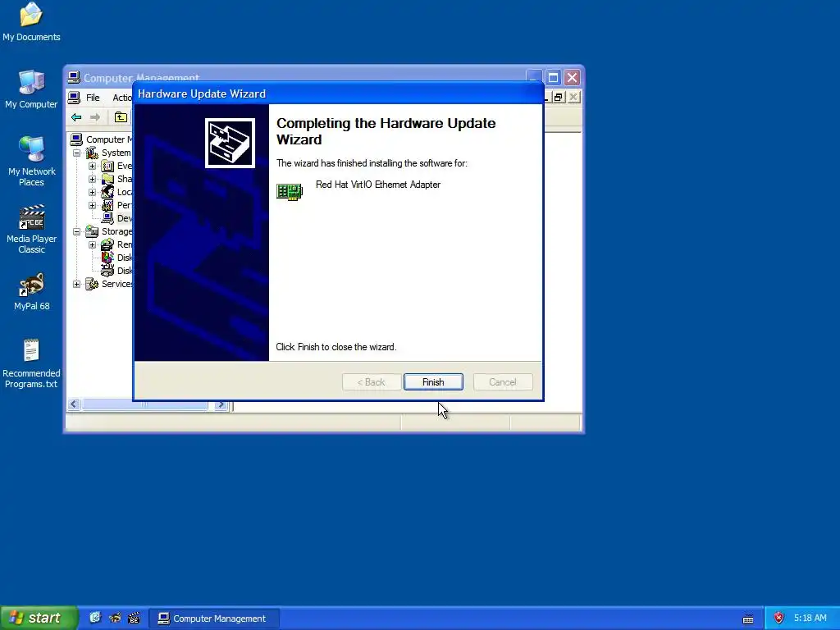Select the Shared Folders tree icon
Image resolution: width=840 pixels, height=630 pixels.
pyautogui.click(x=107, y=179)
